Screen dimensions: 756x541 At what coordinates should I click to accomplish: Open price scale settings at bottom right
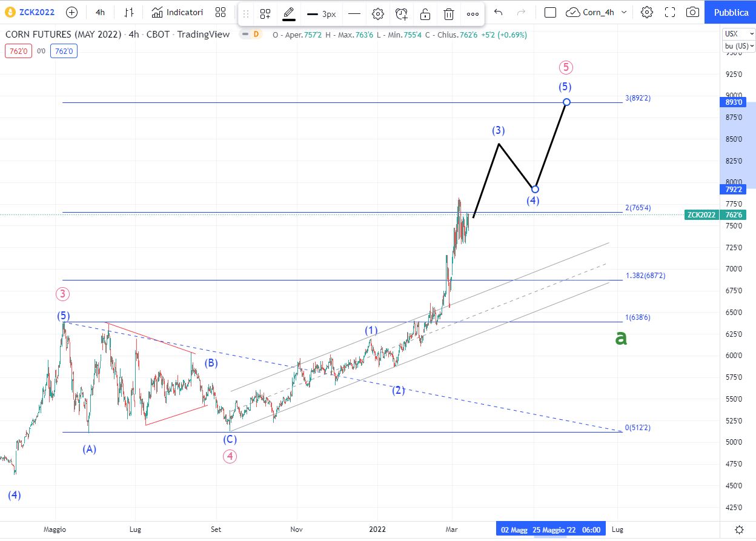739,529
